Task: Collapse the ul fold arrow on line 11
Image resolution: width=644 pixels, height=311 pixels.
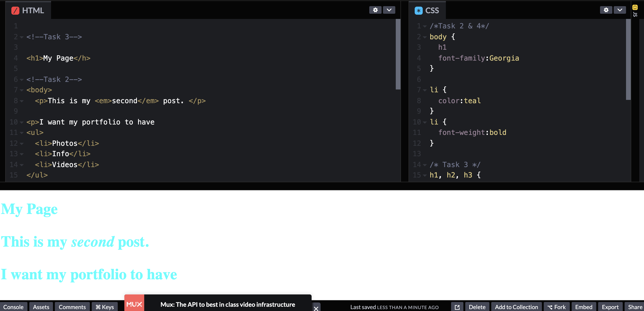Action: pyautogui.click(x=22, y=133)
